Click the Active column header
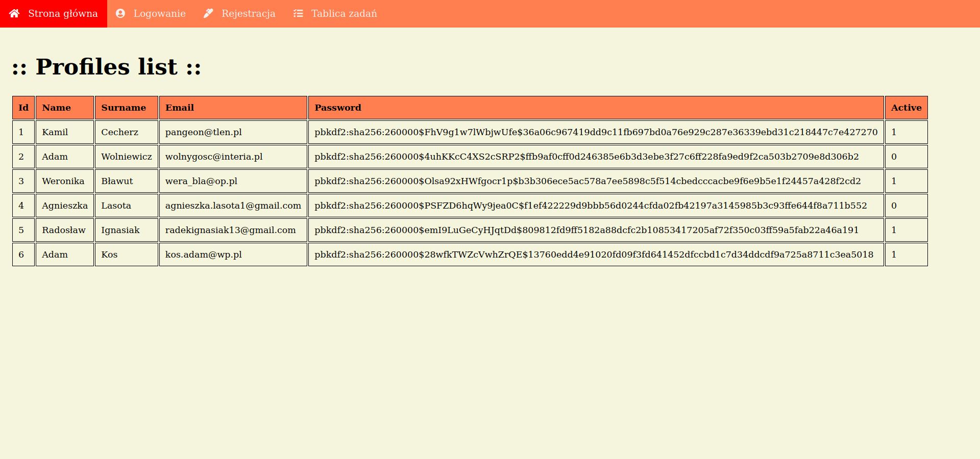The height and width of the screenshot is (459, 980). (x=906, y=108)
